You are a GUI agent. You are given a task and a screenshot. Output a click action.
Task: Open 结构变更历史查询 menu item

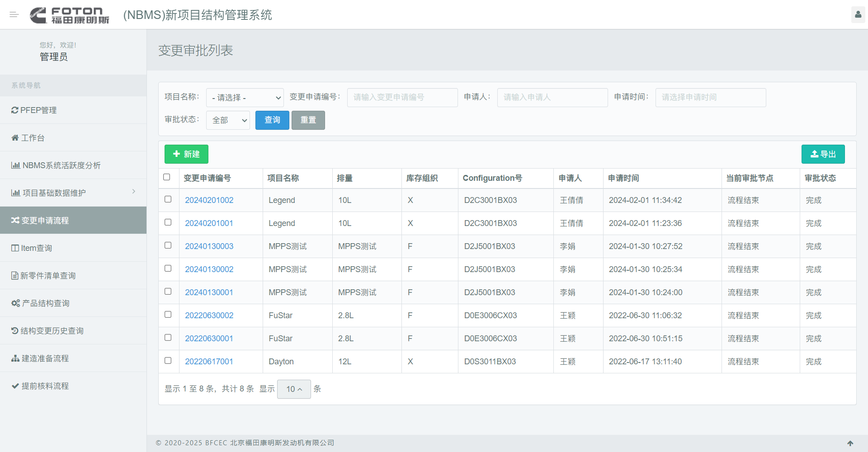click(x=73, y=331)
